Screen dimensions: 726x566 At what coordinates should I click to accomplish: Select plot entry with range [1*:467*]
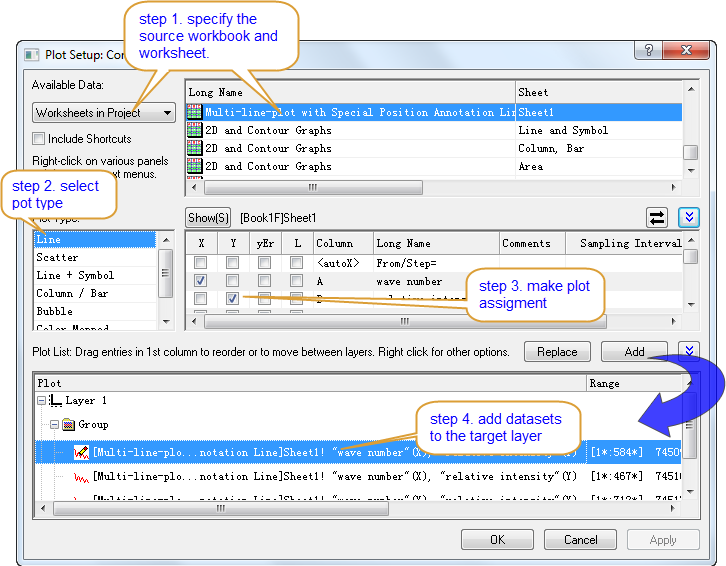coord(358,476)
